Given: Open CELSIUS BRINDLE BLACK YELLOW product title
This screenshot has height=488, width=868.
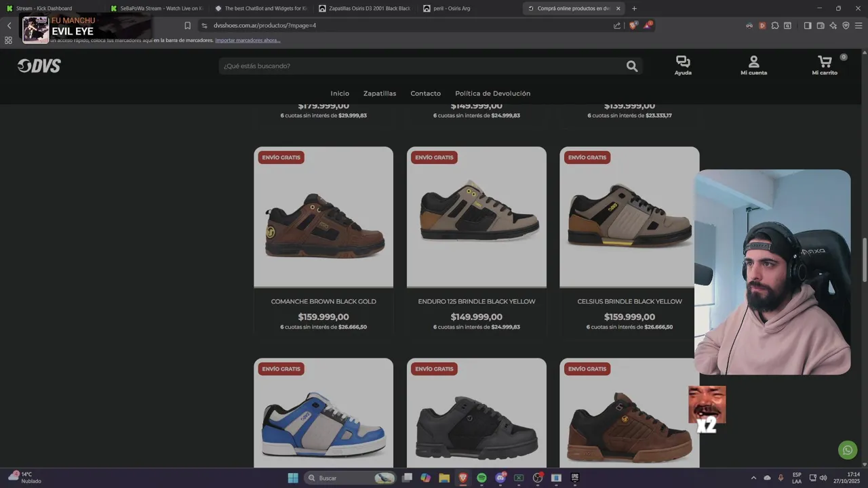Looking at the screenshot, I should point(629,302).
